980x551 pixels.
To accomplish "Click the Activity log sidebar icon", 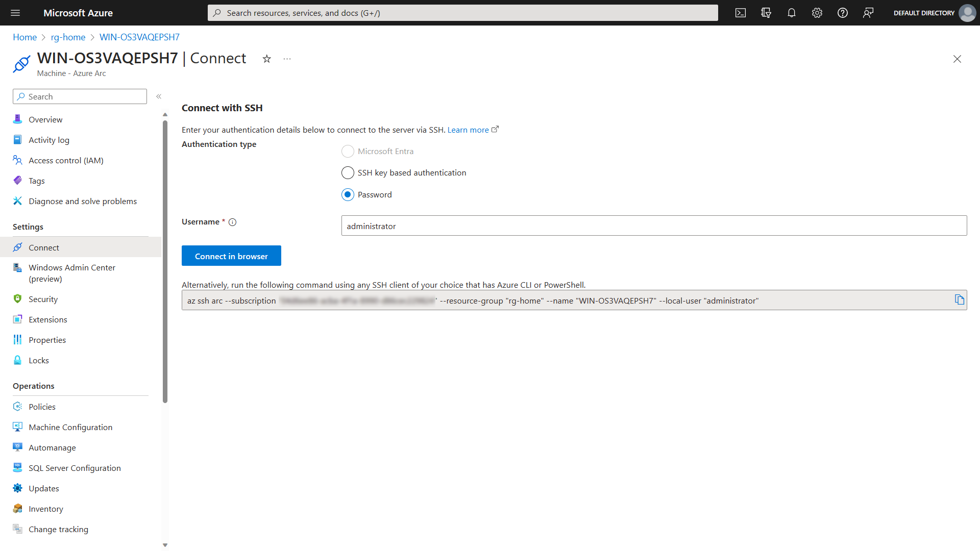I will tap(18, 139).
